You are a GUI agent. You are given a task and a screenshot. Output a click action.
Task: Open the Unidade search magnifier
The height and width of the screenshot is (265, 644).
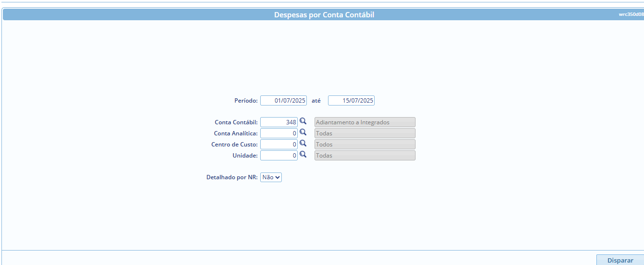[303, 155]
